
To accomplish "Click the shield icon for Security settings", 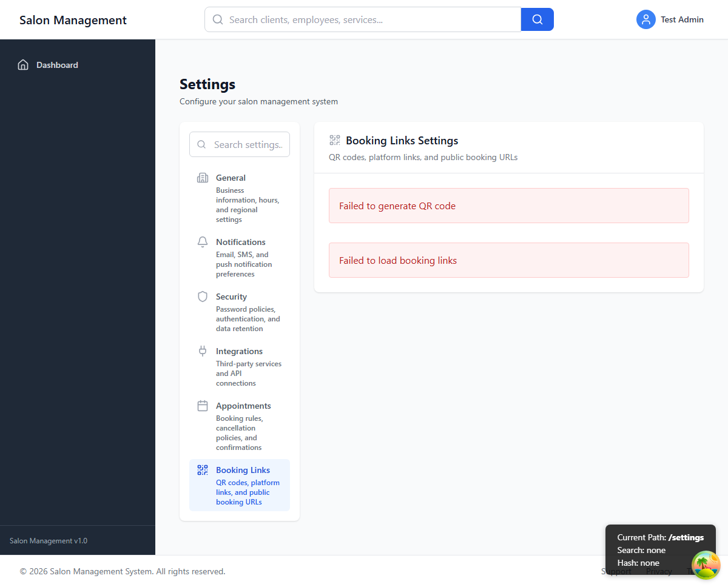I will point(202,297).
